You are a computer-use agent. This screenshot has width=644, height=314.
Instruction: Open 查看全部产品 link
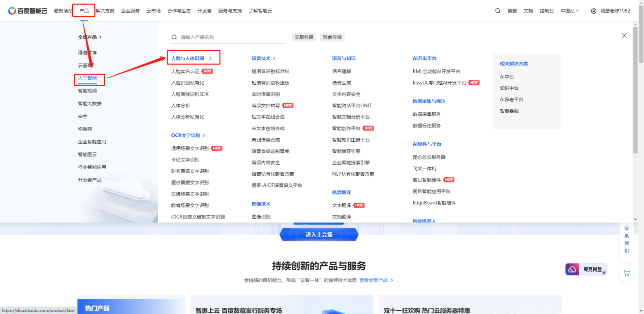[376, 280]
